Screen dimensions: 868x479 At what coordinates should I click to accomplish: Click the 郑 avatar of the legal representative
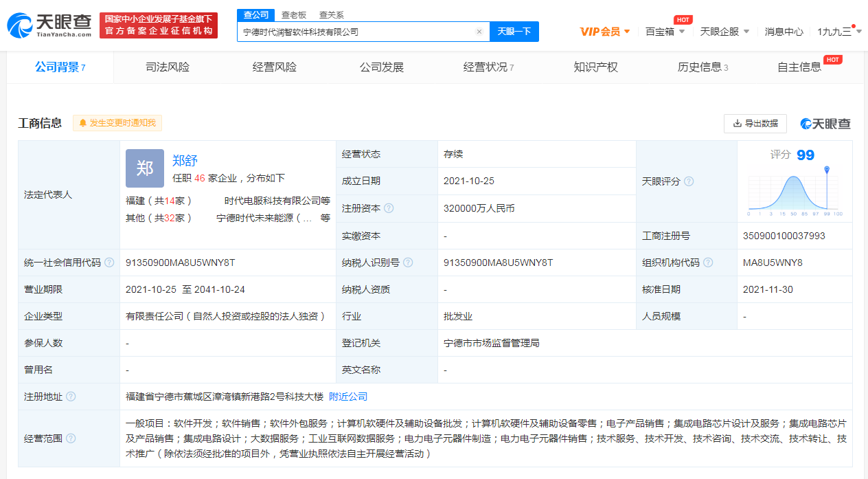click(145, 168)
